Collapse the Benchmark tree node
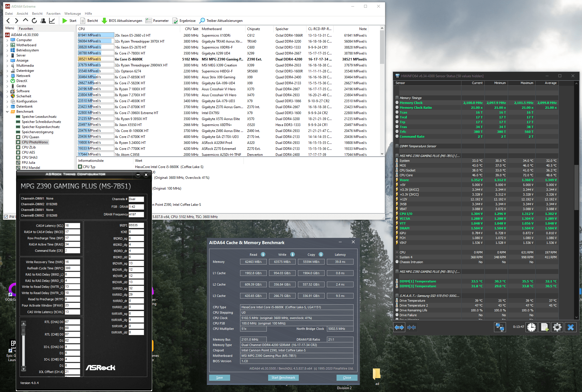582x392 pixels. (7, 112)
